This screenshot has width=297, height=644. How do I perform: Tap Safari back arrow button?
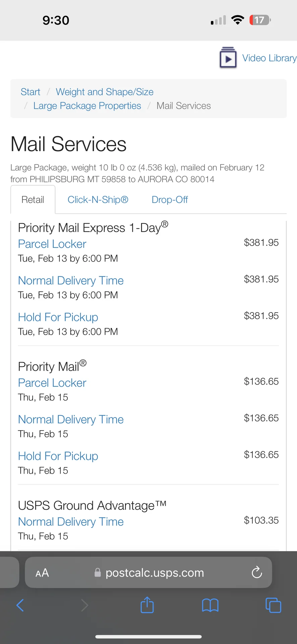point(20,605)
